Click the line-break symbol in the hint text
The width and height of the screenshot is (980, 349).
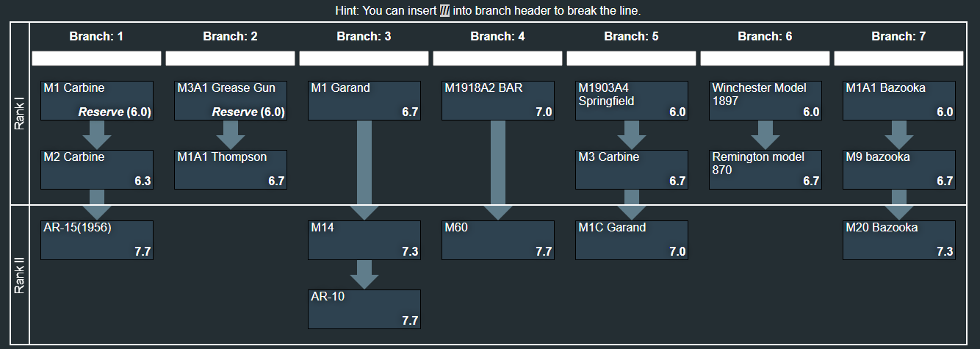point(444,11)
